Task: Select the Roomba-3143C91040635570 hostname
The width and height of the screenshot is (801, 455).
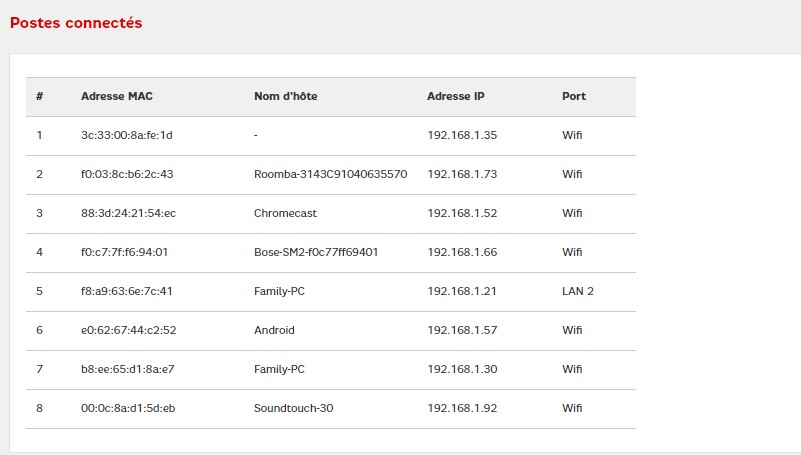Action: click(x=330, y=174)
